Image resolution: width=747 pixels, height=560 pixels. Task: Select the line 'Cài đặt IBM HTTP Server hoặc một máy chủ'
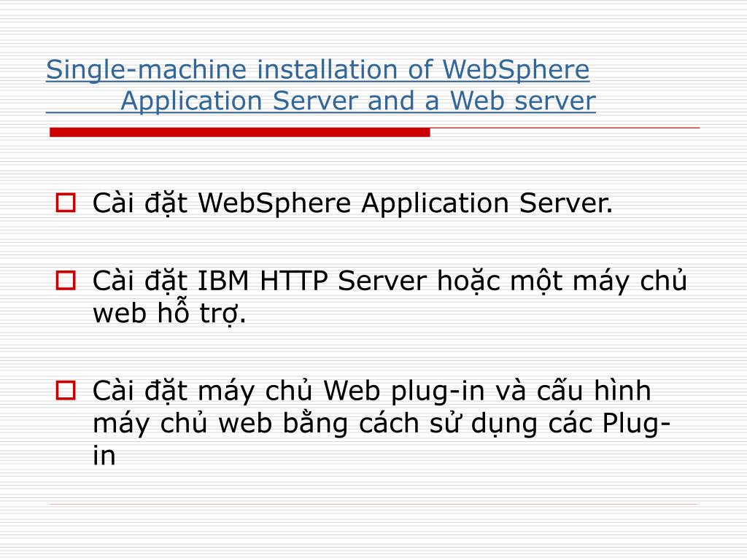coord(390,281)
